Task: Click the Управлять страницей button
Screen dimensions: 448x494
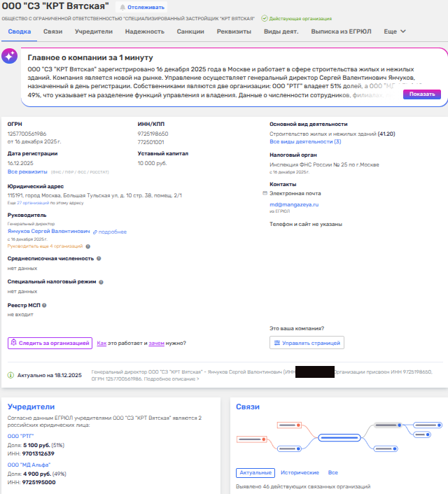Action: coord(307,343)
